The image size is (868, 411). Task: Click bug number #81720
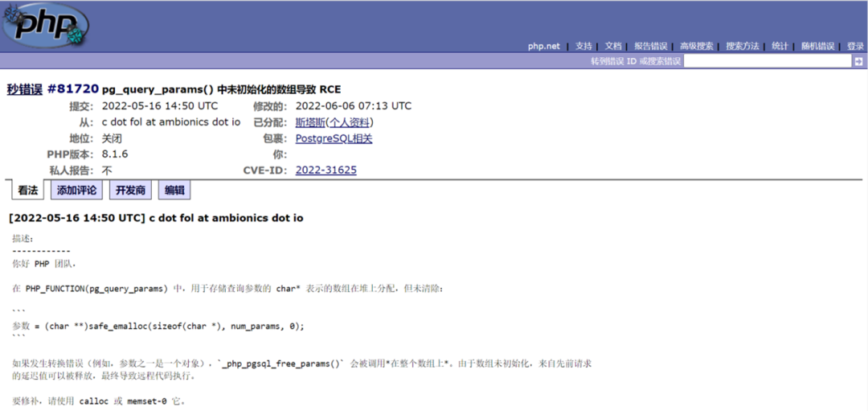[73, 90]
